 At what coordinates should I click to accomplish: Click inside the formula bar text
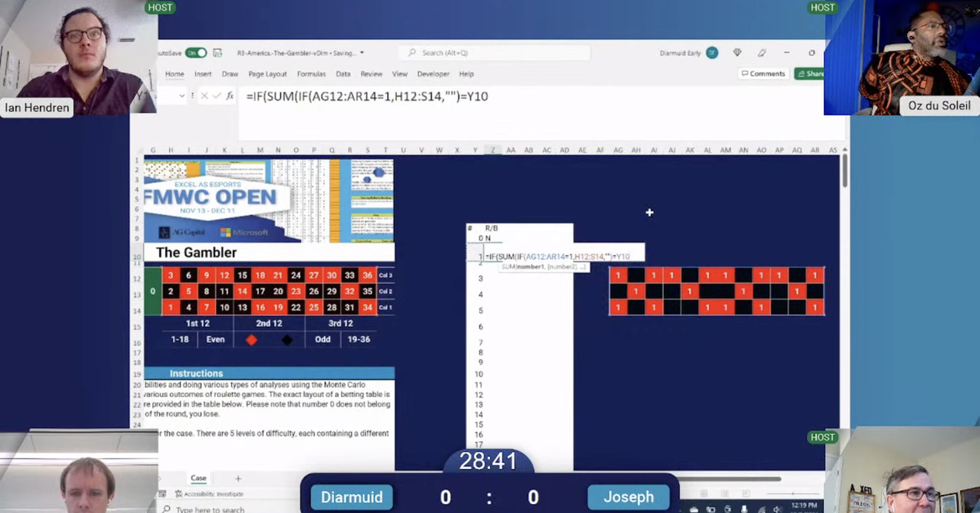[x=367, y=96]
